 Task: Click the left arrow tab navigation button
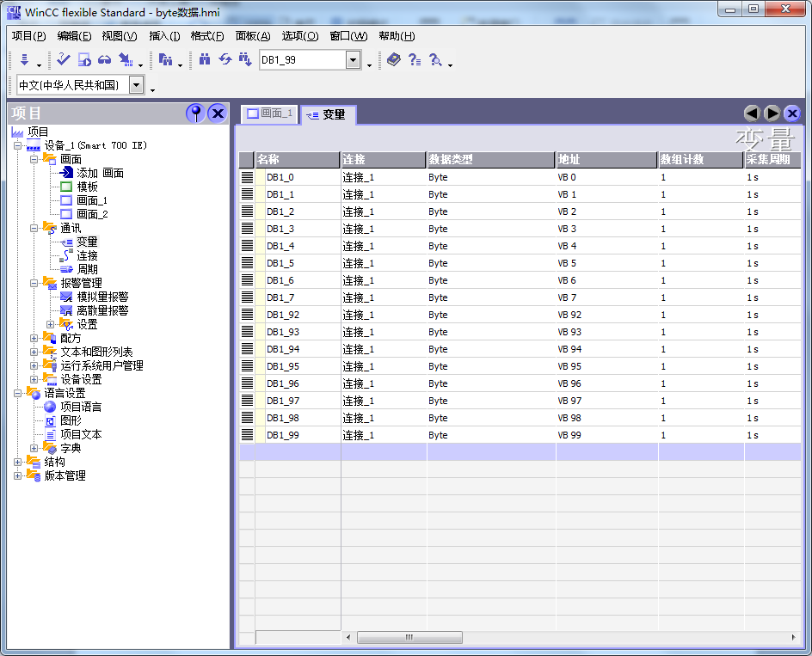point(752,113)
